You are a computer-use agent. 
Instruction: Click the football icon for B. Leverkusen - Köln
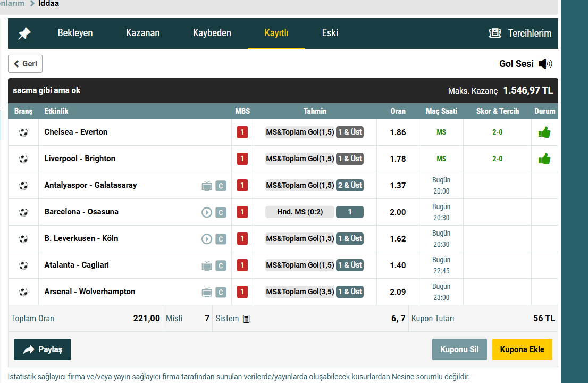point(23,239)
